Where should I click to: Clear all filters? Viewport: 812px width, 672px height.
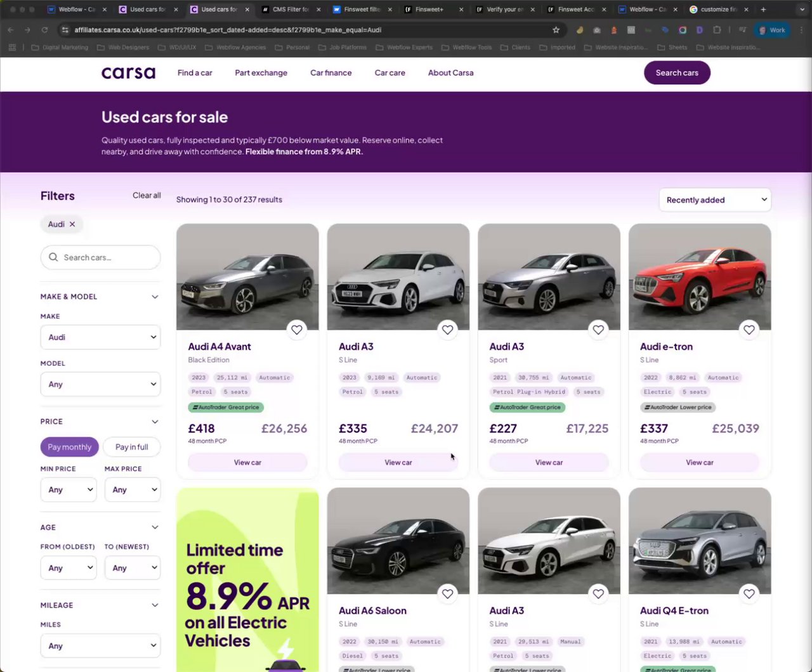click(147, 195)
